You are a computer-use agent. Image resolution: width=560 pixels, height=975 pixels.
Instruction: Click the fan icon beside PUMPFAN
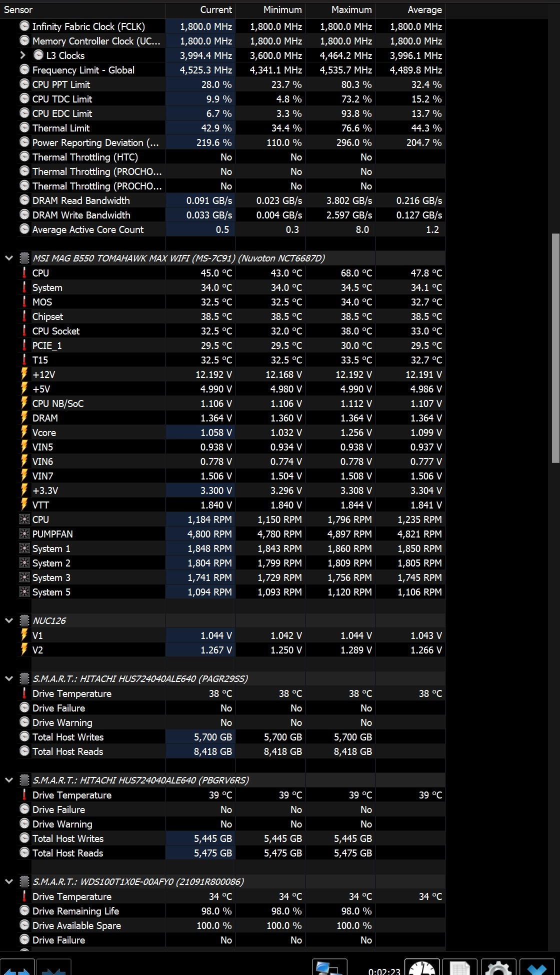[24, 533]
